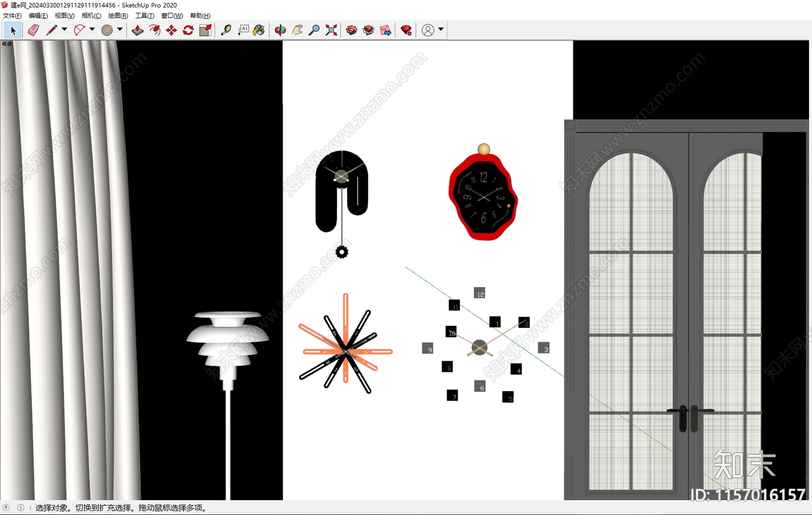Expand the Line tool dropdown arrow
This screenshot has height=515, width=812.
tap(64, 29)
